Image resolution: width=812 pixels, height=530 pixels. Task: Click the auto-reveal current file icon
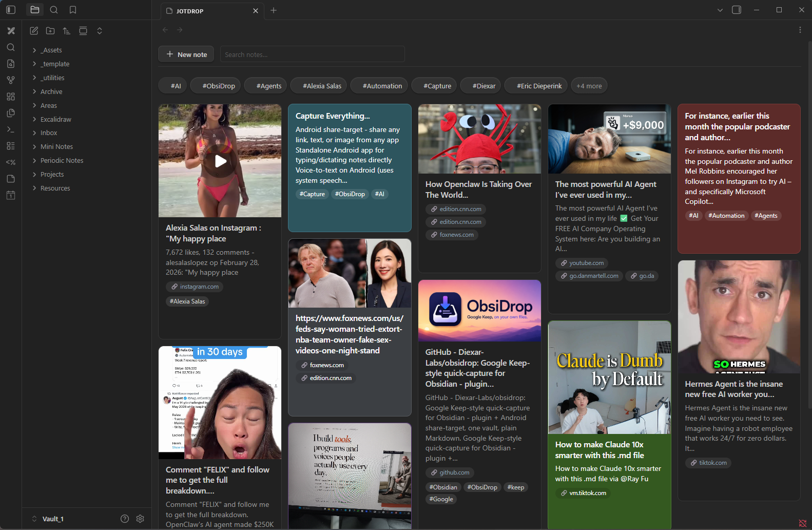click(83, 31)
